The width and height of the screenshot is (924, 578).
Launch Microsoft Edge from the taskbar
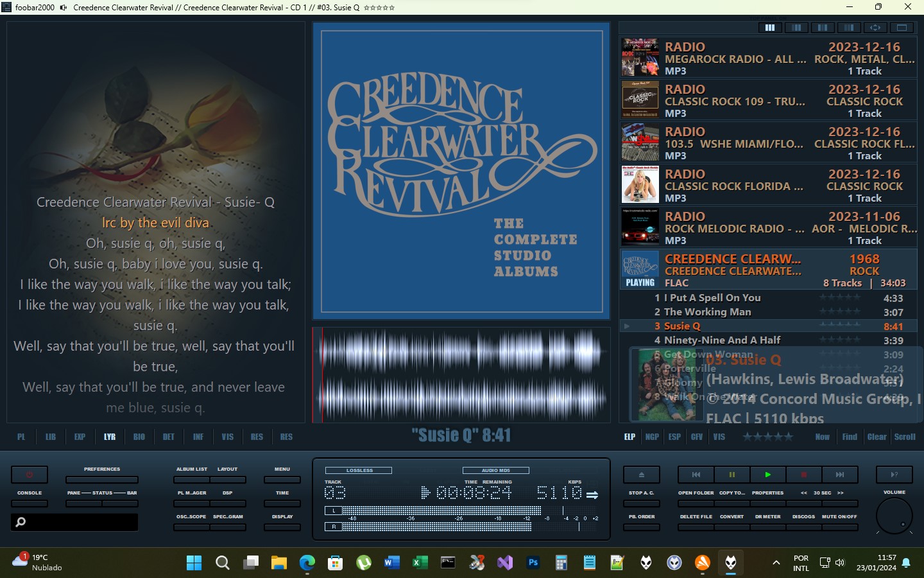click(x=307, y=563)
